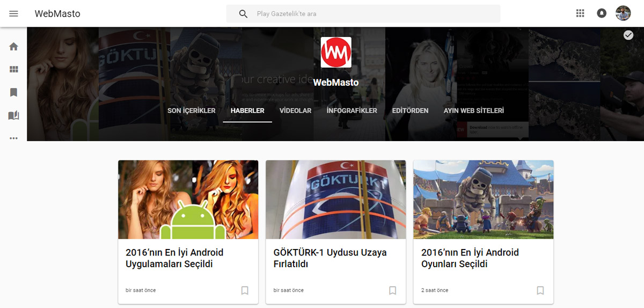Click the WebMasto title in the top bar

(x=57, y=14)
